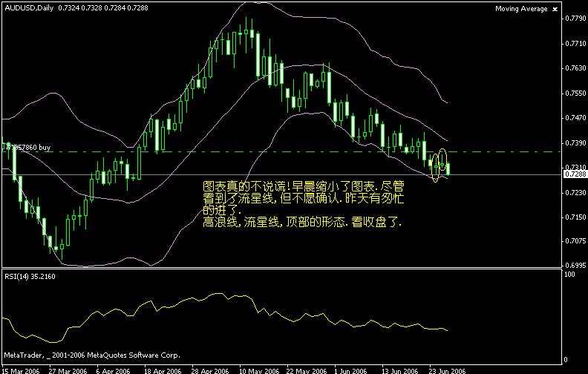Viewport: 588px width, 374px height.
Task: Click the 23 Jun 2006 date label
Action: coord(447,370)
